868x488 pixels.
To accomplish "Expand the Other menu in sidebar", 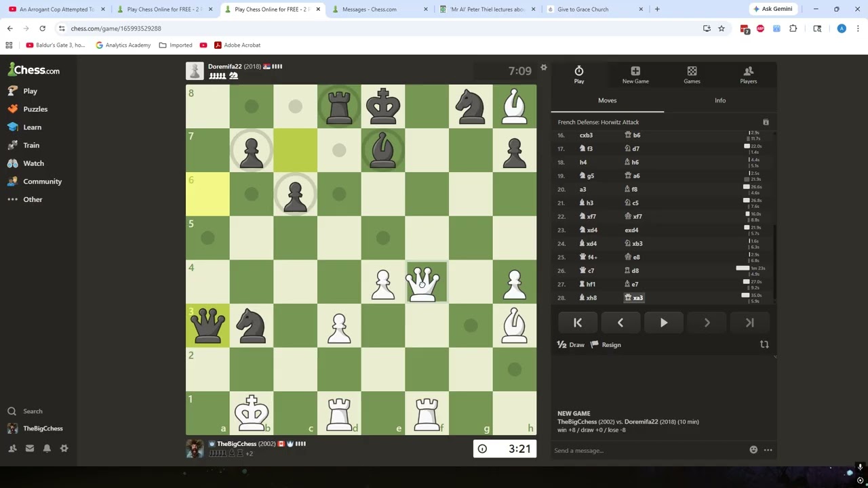I will (25, 200).
